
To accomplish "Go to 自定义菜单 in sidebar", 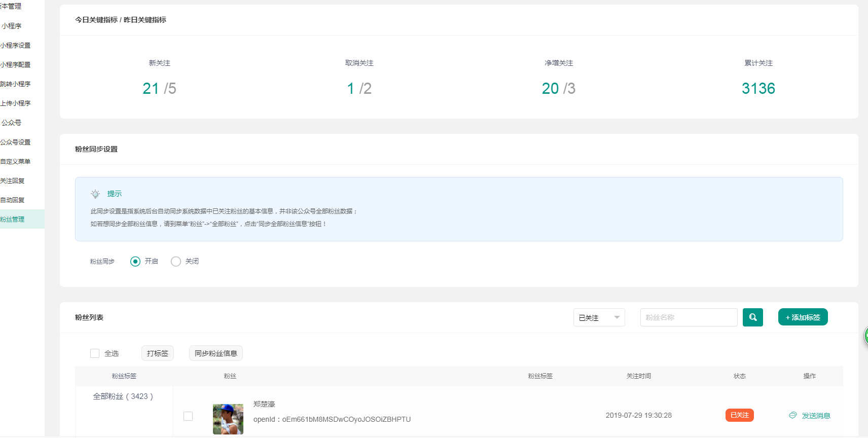I will click(x=15, y=162).
